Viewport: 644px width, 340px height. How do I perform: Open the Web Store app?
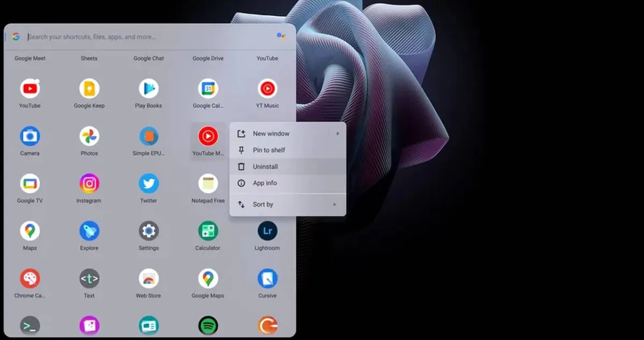click(x=149, y=278)
